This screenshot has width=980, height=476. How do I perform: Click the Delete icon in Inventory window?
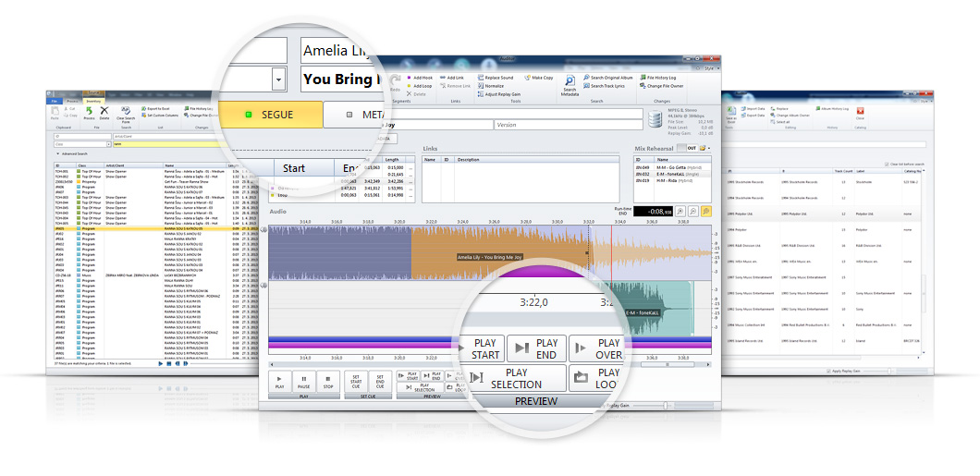[104, 113]
